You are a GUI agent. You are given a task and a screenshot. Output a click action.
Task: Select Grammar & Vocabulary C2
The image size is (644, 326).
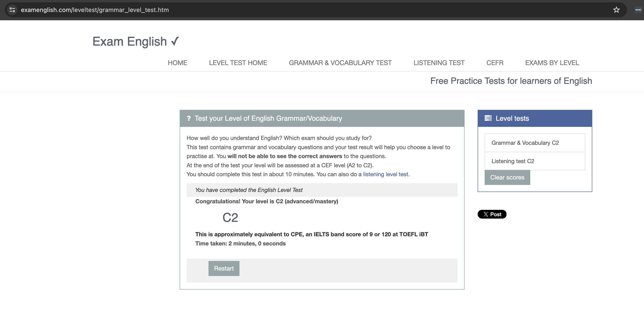[525, 143]
